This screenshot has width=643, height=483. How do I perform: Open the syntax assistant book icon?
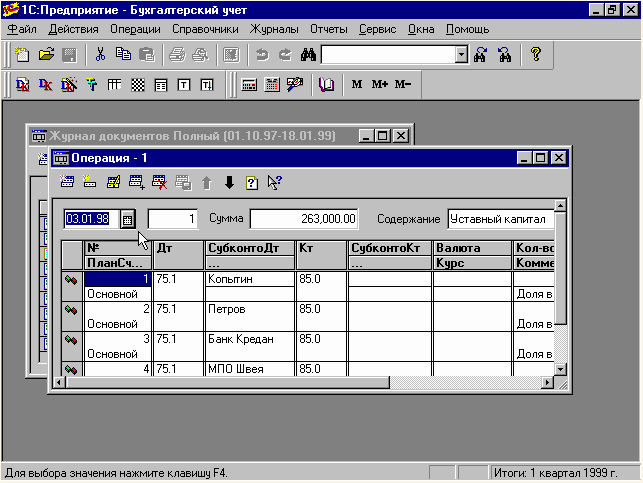[326, 85]
